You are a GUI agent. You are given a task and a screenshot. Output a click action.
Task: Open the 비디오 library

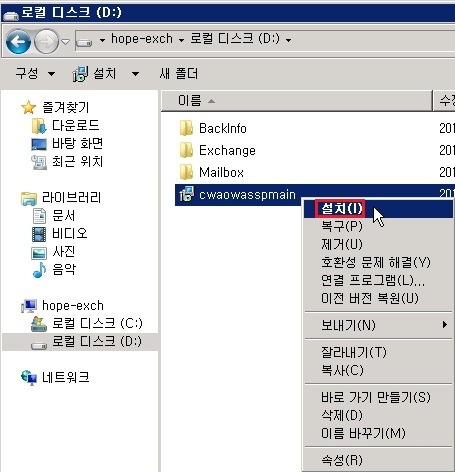tap(70, 233)
